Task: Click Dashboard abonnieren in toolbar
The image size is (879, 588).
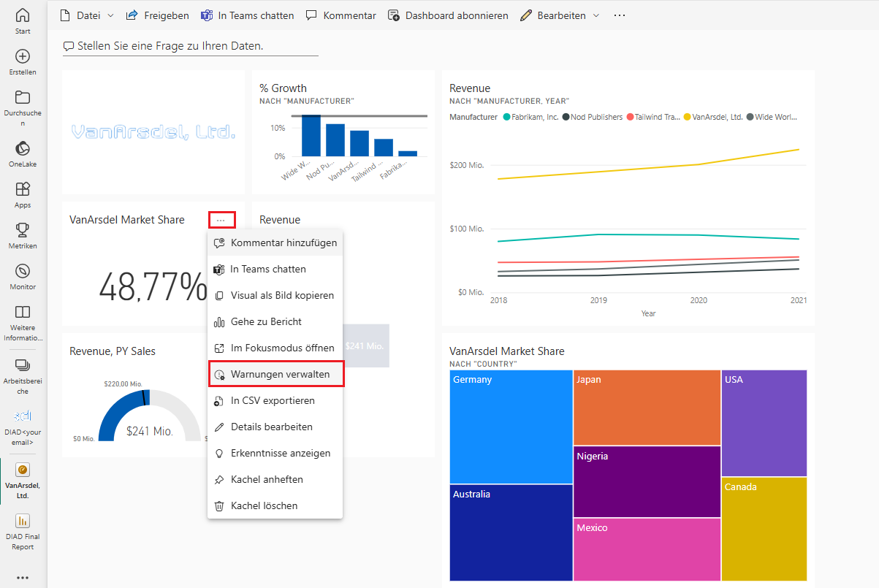Action: pos(448,15)
